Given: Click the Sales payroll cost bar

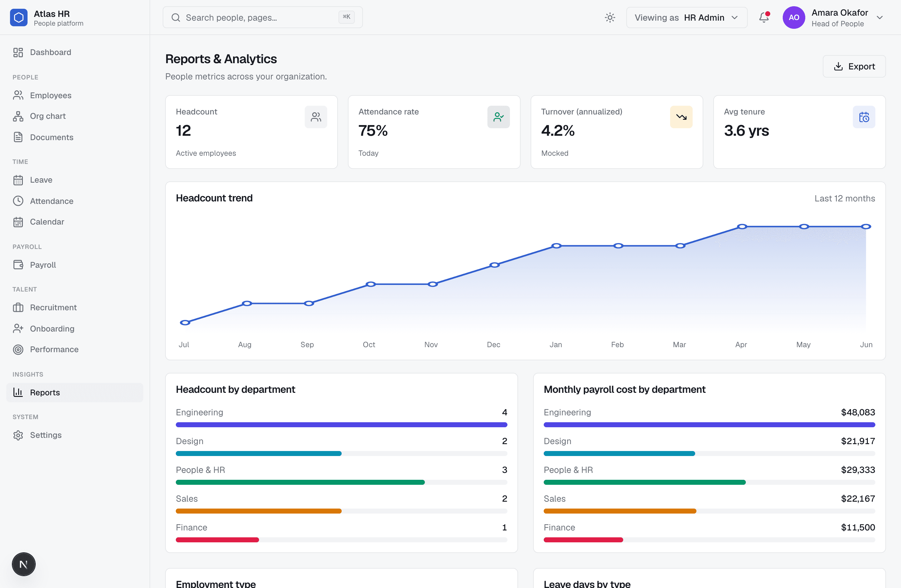Looking at the screenshot, I should click(x=620, y=511).
